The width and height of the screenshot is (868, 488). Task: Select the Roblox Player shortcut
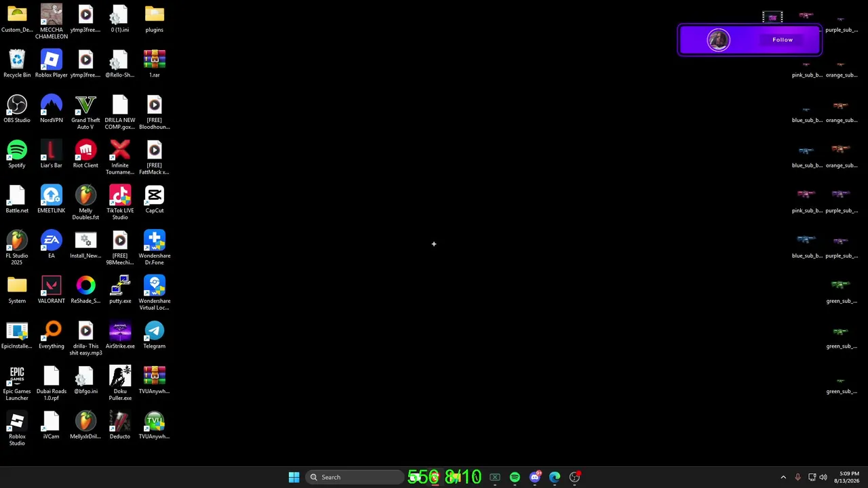pyautogui.click(x=52, y=64)
